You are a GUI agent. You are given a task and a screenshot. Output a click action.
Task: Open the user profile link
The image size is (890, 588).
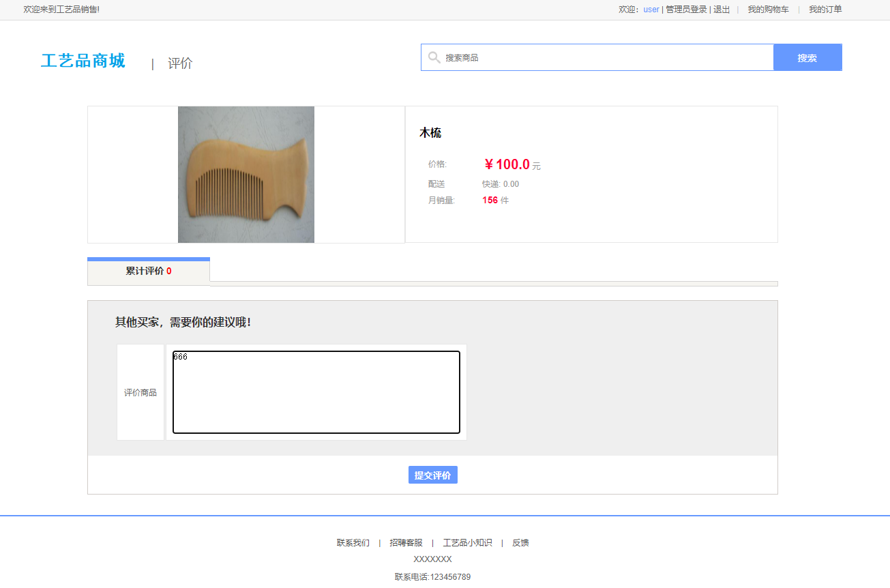[650, 9]
